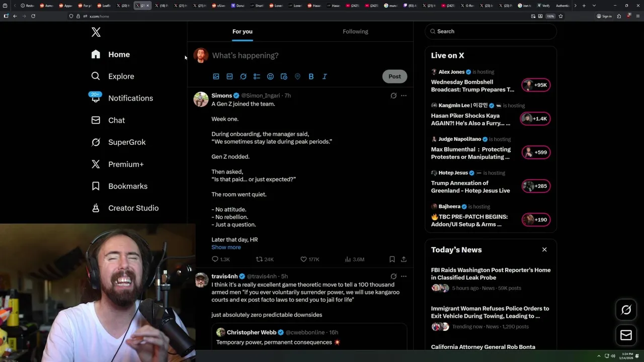Open the 150% zoom level indicator
Screen dimensions: 644x362
click(550, 16)
